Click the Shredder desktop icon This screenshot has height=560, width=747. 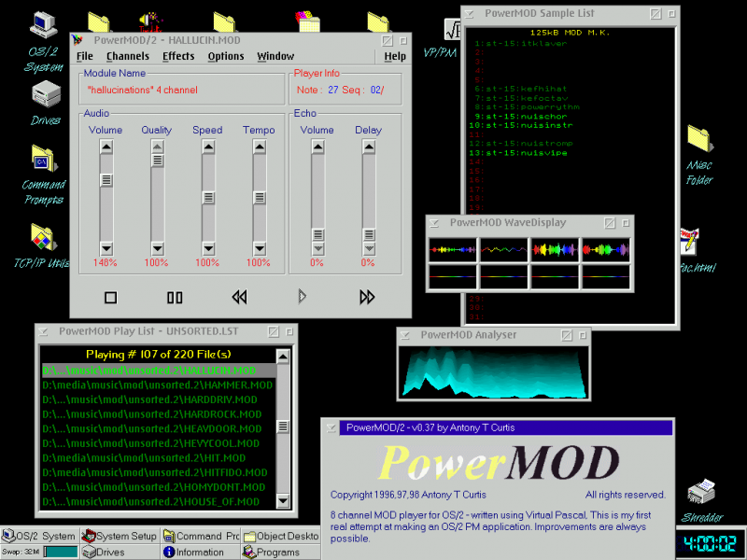click(x=701, y=493)
